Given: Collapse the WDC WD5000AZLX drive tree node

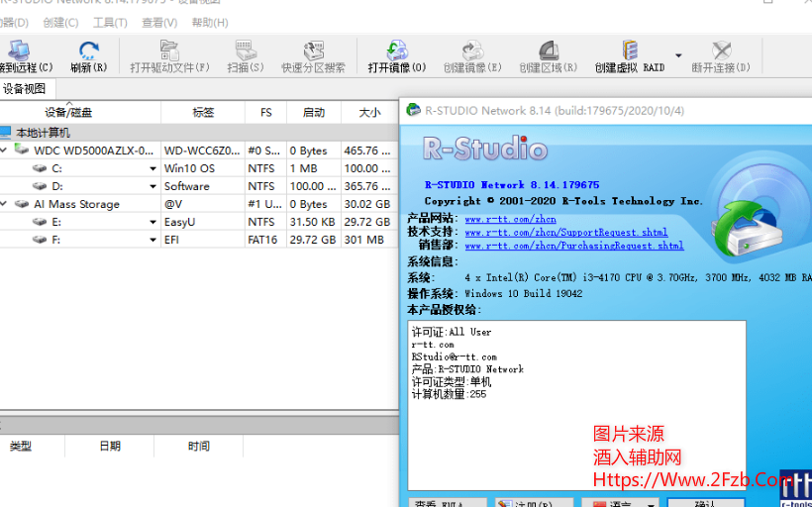Looking at the screenshot, I should (x=4, y=151).
